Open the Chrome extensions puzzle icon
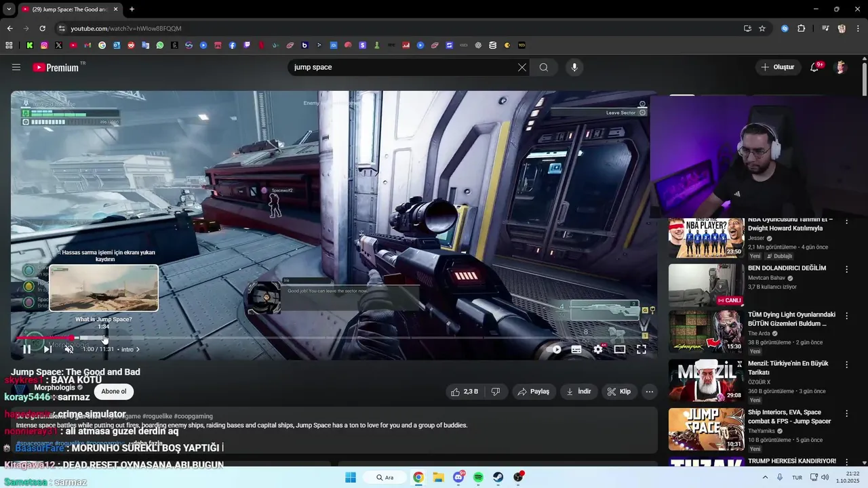The width and height of the screenshot is (868, 488). pyautogui.click(x=802, y=28)
